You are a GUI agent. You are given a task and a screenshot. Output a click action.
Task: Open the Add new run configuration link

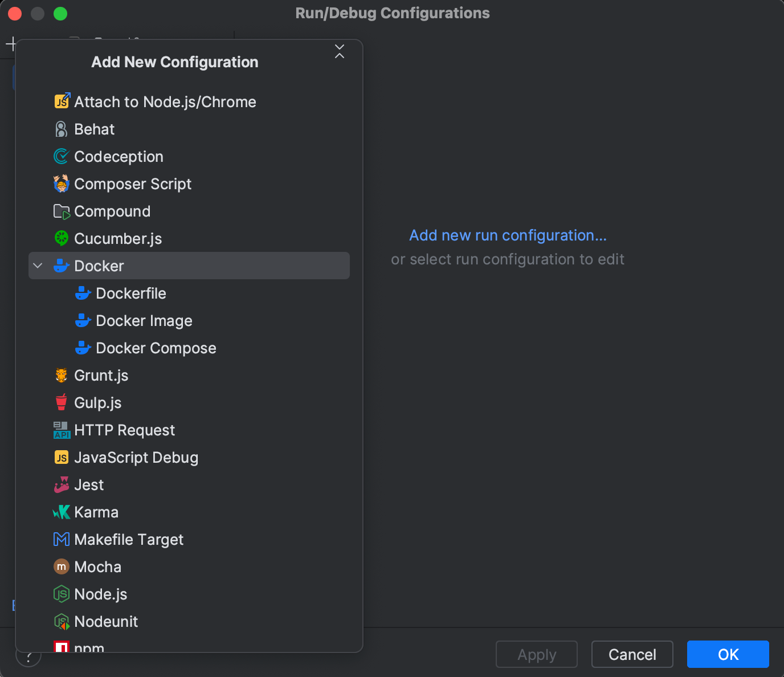click(508, 235)
